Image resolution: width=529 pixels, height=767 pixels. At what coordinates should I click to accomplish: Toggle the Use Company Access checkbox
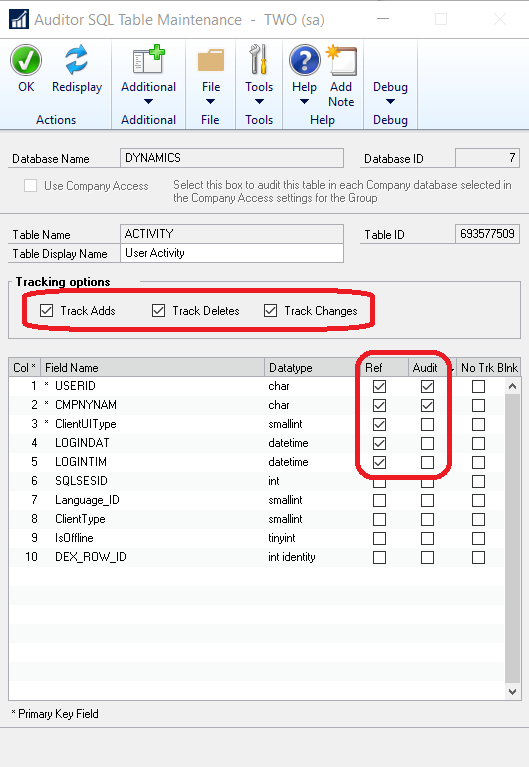click(x=30, y=186)
